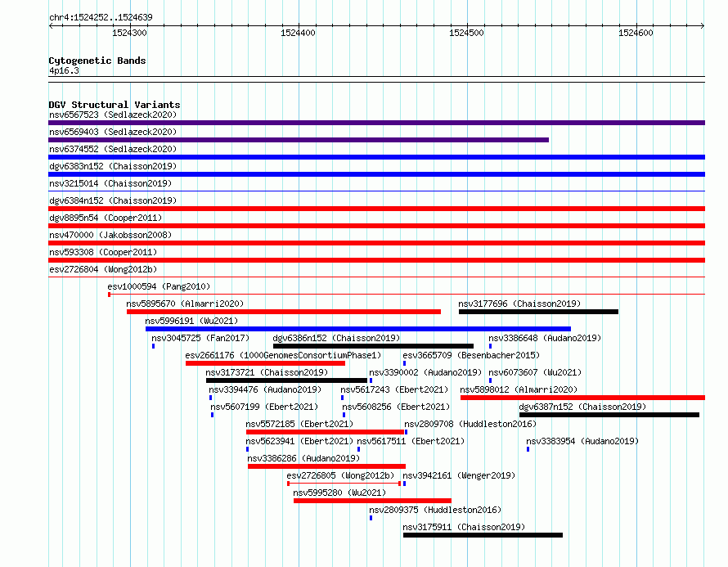Select dgv6384n152 (Chaisson2019) label
Screen dimensions: 728x567
[113, 200]
